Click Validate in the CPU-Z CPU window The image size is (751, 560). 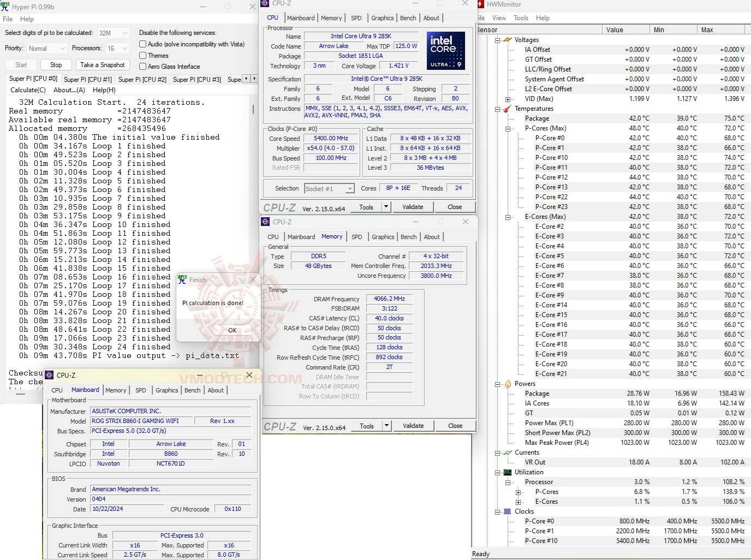(x=413, y=207)
